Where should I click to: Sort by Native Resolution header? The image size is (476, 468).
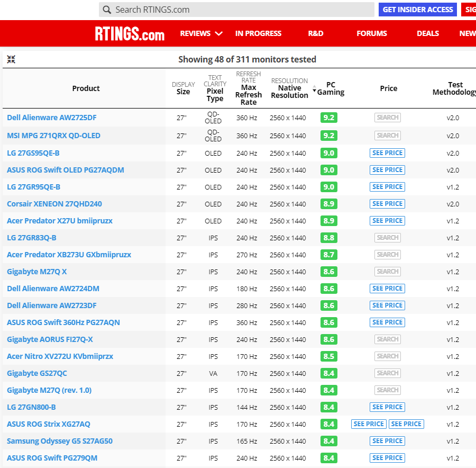(290, 88)
